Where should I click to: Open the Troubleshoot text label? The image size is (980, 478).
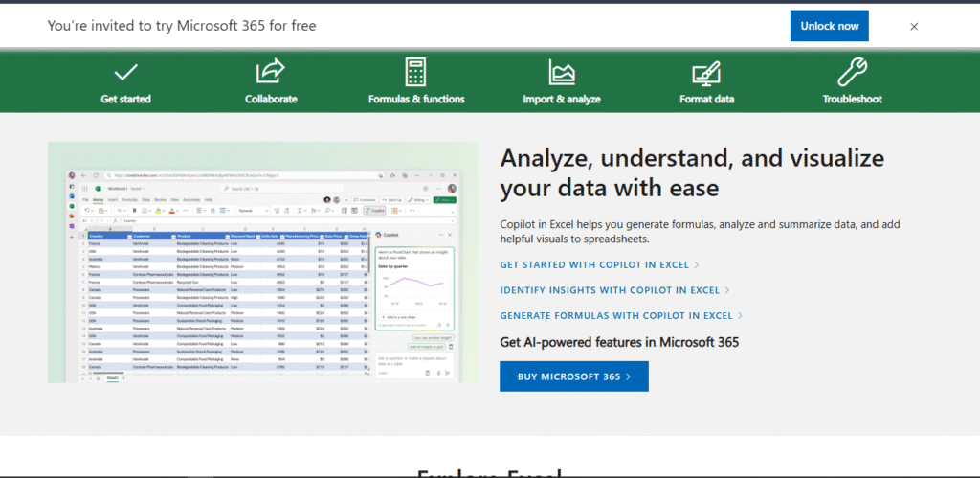(852, 99)
